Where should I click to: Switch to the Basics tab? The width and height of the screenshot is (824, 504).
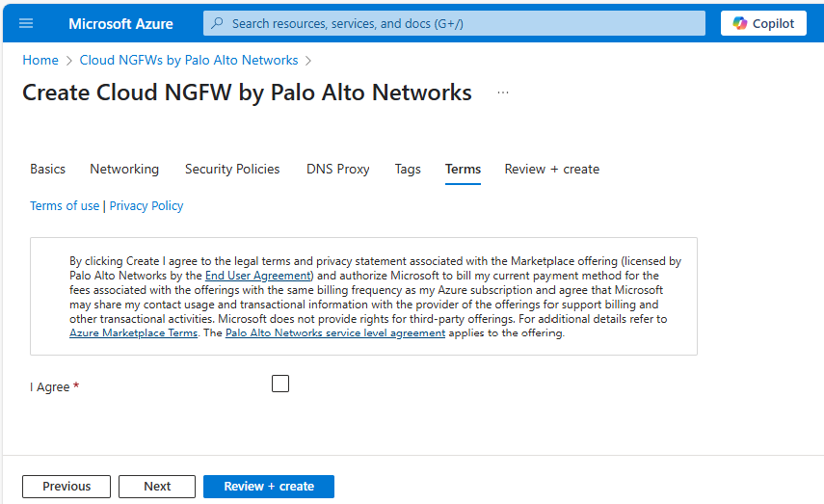coord(47,169)
